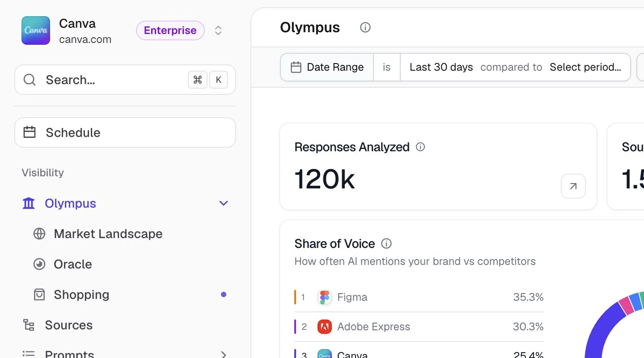
Task: Click the Enterprise plan badge
Action: [170, 30]
